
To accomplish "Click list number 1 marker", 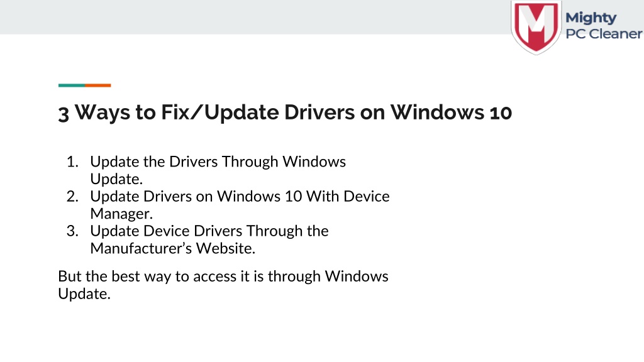I will click(x=72, y=162).
